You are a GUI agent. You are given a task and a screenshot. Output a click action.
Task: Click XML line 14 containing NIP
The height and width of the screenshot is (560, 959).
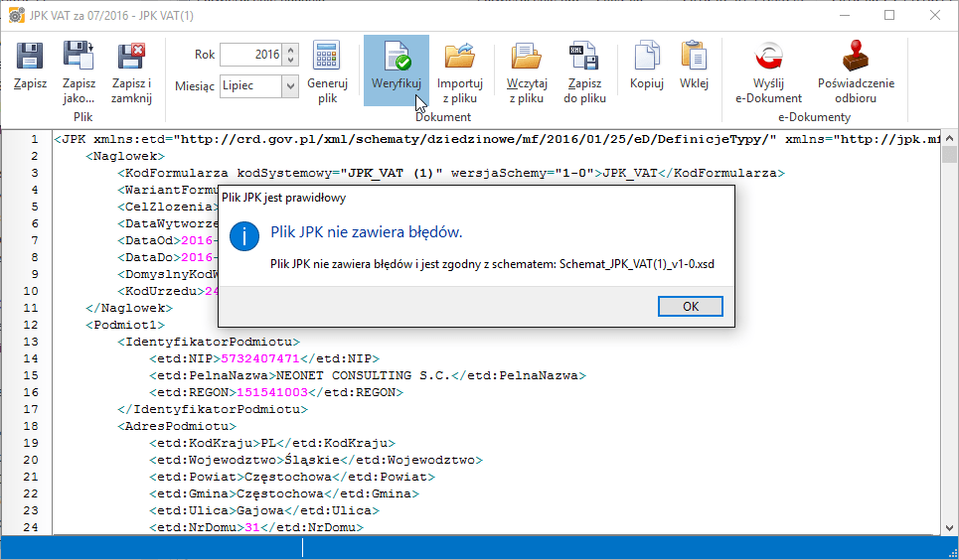point(264,358)
